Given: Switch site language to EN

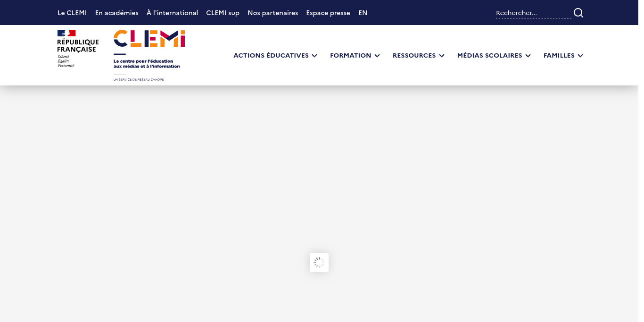Looking at the screenshot, I should [363, 13].
